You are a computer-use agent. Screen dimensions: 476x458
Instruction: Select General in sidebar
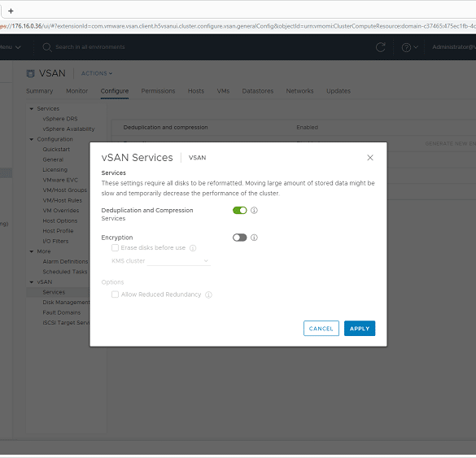click(53, 159)
